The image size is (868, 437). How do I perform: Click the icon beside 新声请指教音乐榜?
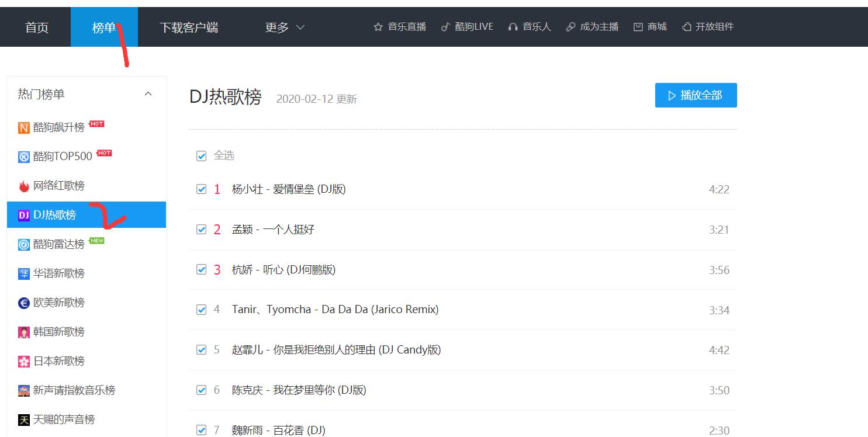click(24, 391)
